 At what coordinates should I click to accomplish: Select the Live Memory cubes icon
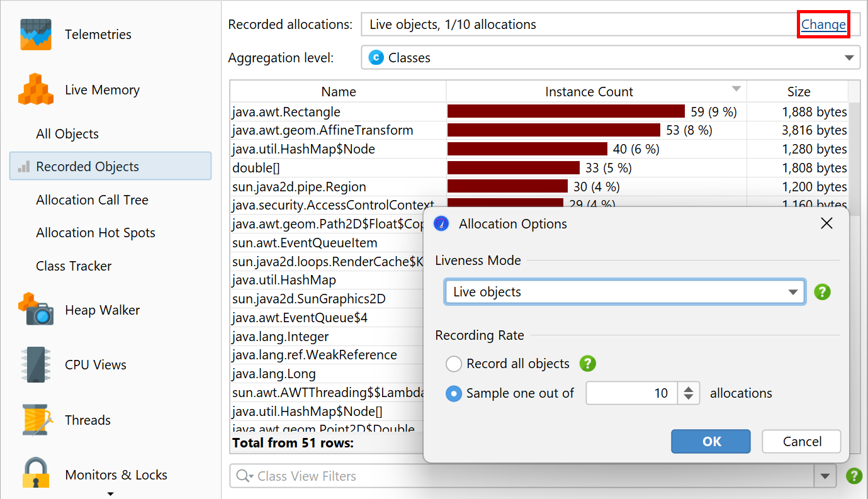(x=36, y=89)
